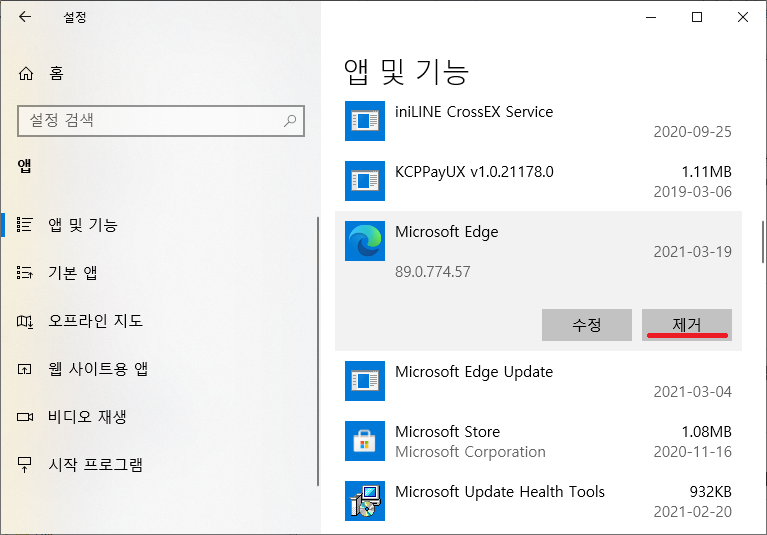Click the iniLINE CrossEX Service app icon
The width and height of the screenshot is (767, 535).
pyautogui.click(x=364, y=121)
